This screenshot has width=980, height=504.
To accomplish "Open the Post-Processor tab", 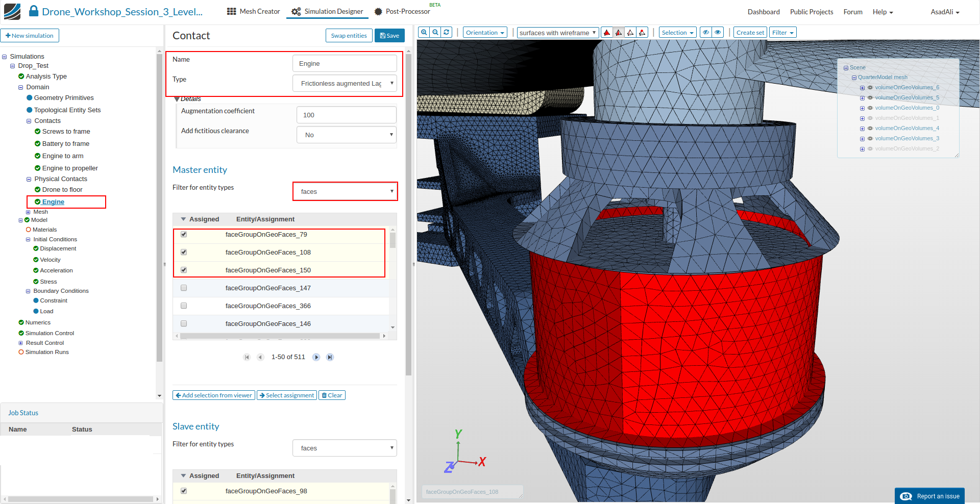I will coord(402,11).
